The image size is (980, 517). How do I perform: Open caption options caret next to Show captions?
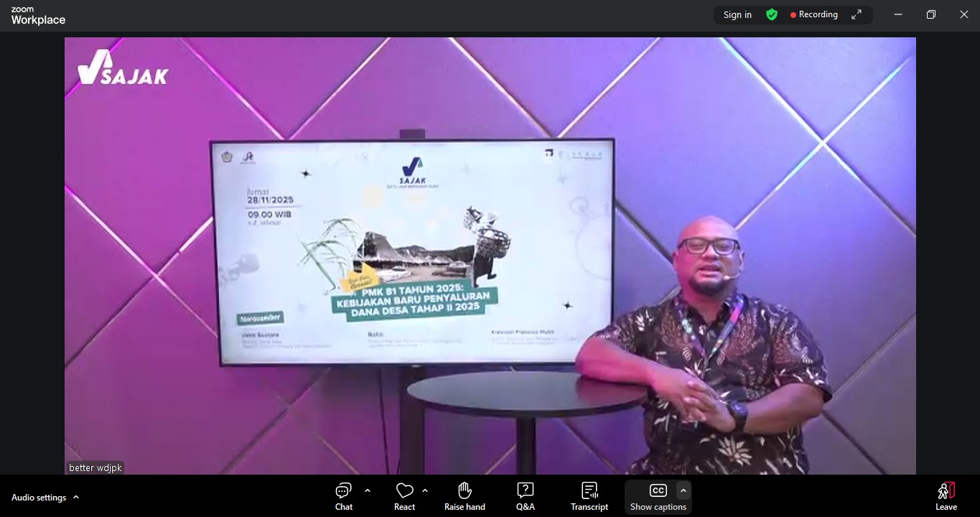pos(683,490)
